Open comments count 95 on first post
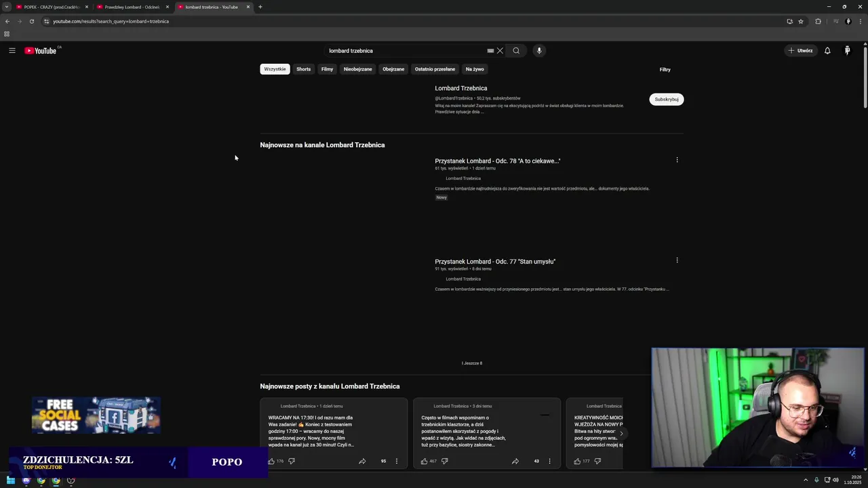The width and height of the screenshot is (868, 488). click(x=383, y=461)
